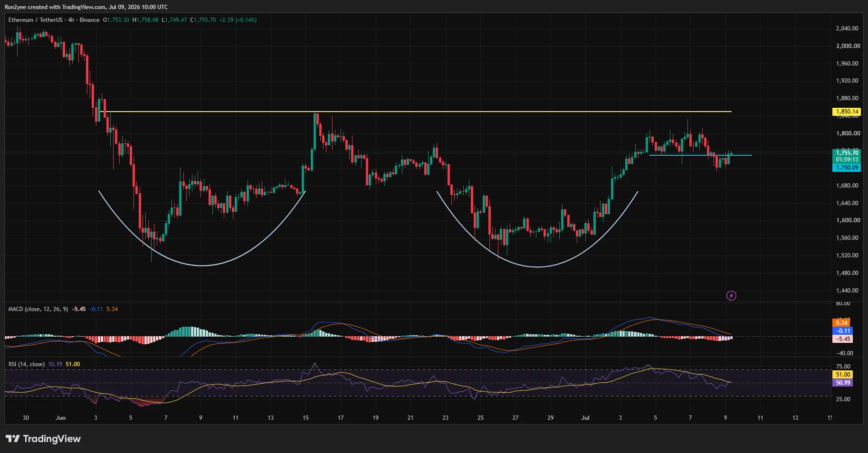868x453 pixels.
Task: Click the 01:59:13 candle countdown label
Action: (847, 160)
